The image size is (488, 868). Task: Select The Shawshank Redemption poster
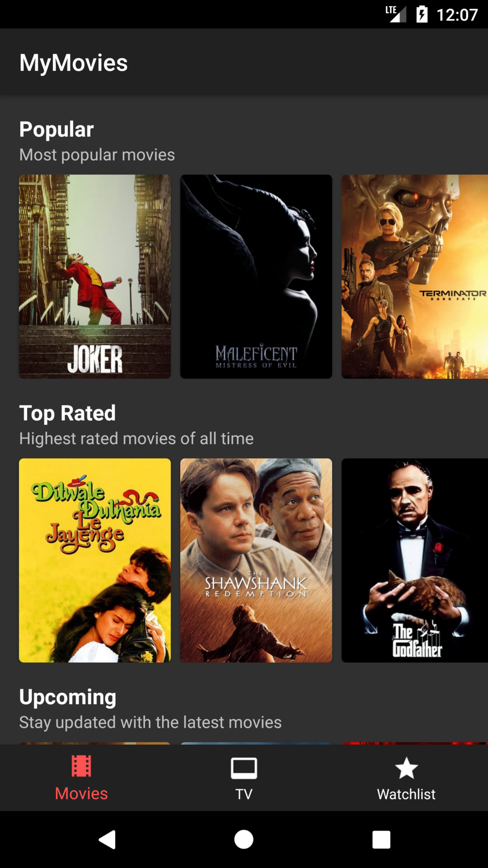point(256,560)
